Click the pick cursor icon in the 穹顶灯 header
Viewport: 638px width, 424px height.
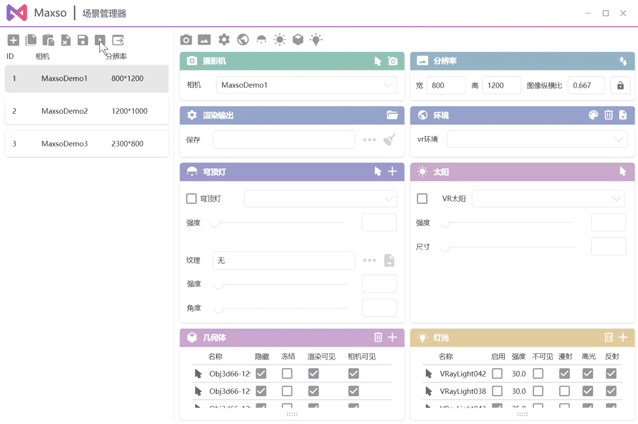click(378, 172)
